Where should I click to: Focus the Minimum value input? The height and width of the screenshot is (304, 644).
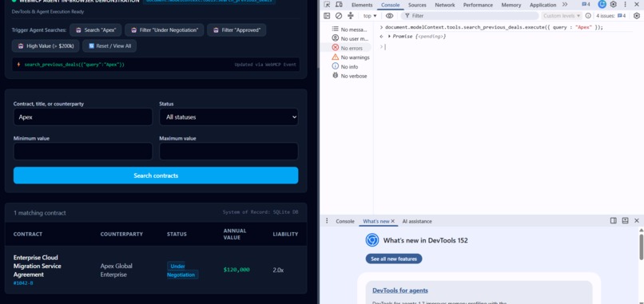83,152
